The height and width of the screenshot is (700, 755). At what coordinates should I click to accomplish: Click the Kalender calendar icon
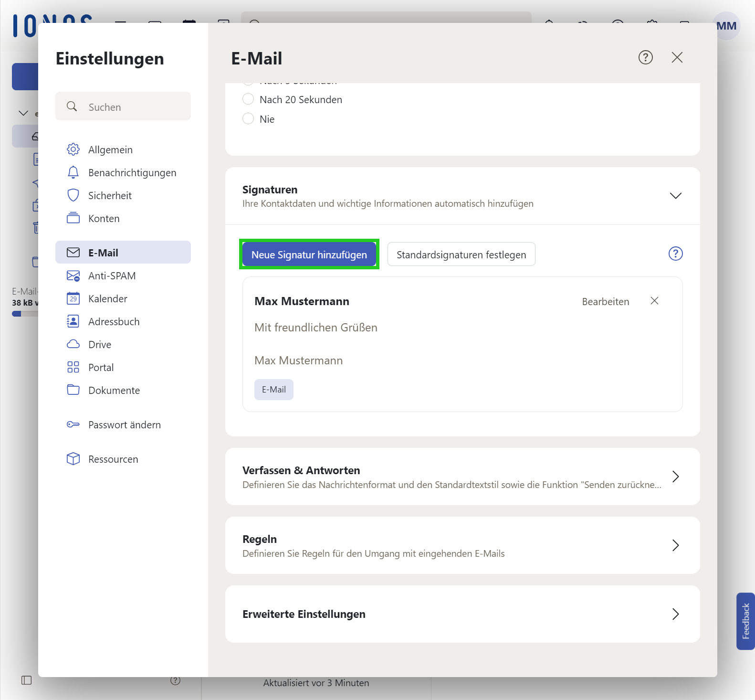click(73, 298)
